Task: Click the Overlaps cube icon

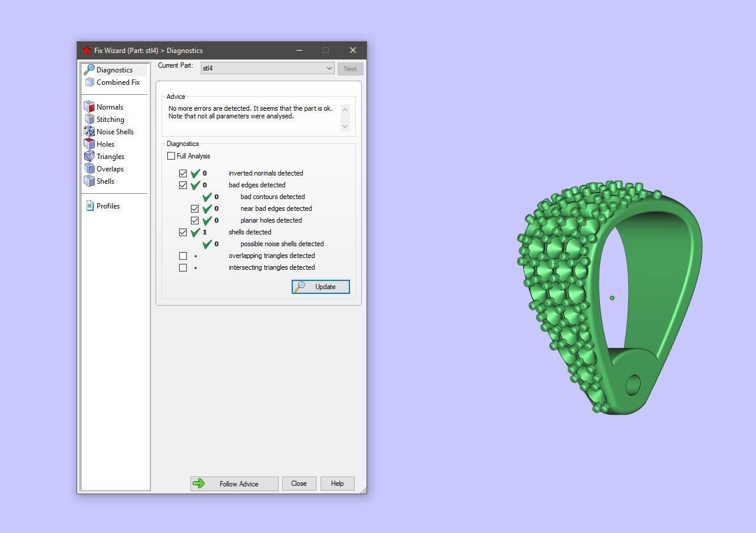Action: [x=89, y=168]
